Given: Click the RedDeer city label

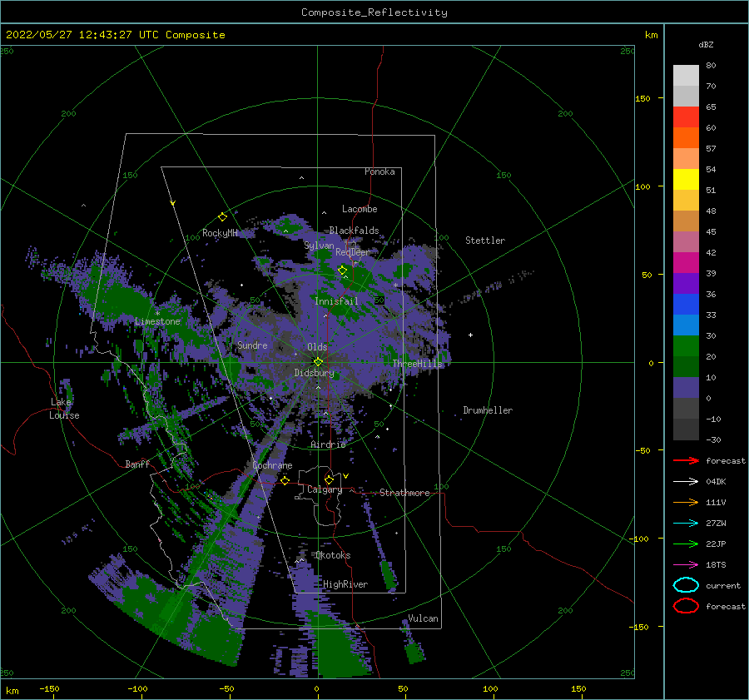Looking at the screenshot, I should pos(353,252).
